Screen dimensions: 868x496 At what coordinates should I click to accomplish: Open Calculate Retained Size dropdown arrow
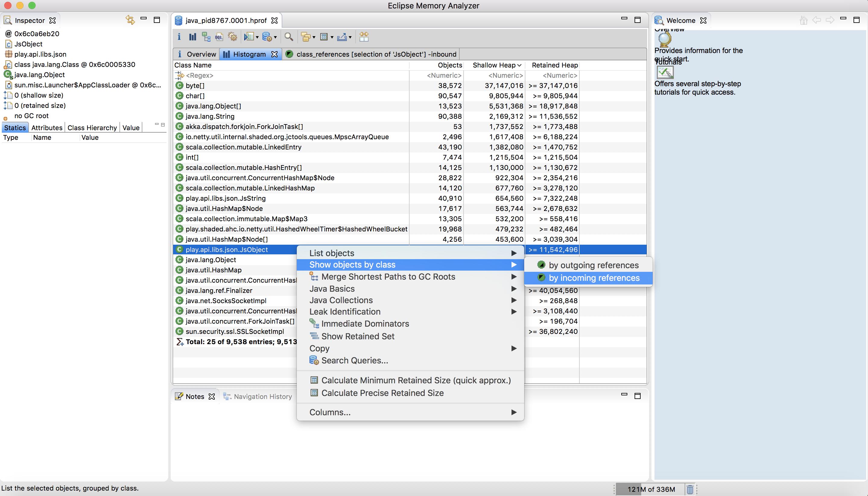tap(332, 37)
